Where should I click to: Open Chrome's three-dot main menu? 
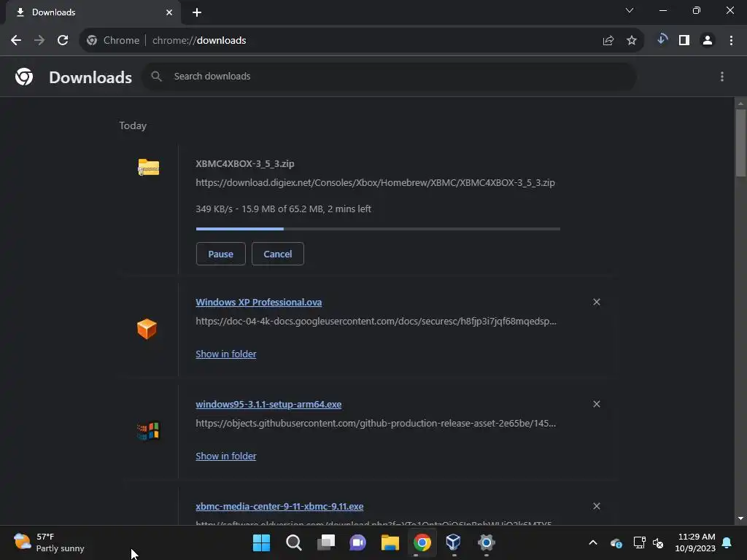click(x=731, y=41)
